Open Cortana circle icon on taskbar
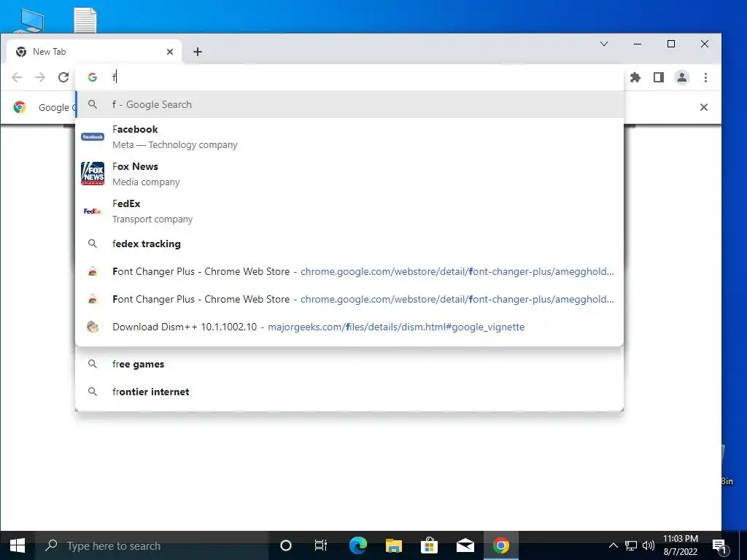The width and height of the screenshot is (747, 560). 286,545
